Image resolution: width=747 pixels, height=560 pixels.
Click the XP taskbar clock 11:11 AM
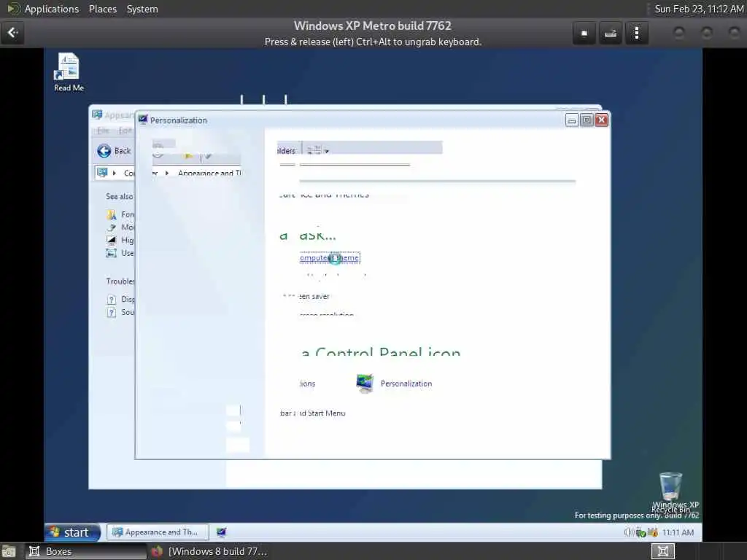coord(678,532)
